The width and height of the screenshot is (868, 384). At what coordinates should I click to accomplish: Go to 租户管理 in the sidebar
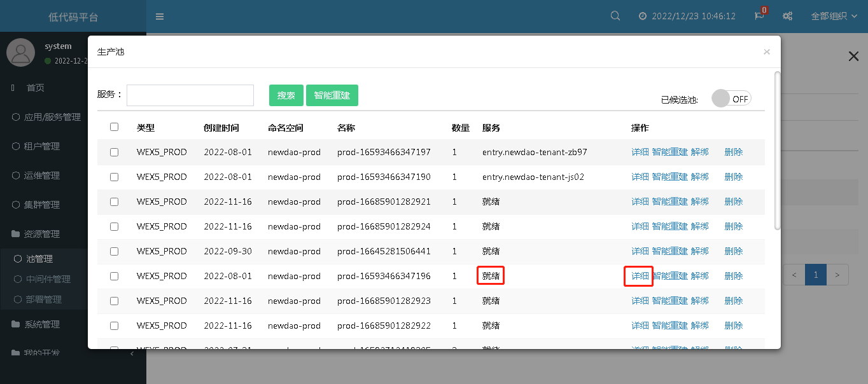coord(42,146)
